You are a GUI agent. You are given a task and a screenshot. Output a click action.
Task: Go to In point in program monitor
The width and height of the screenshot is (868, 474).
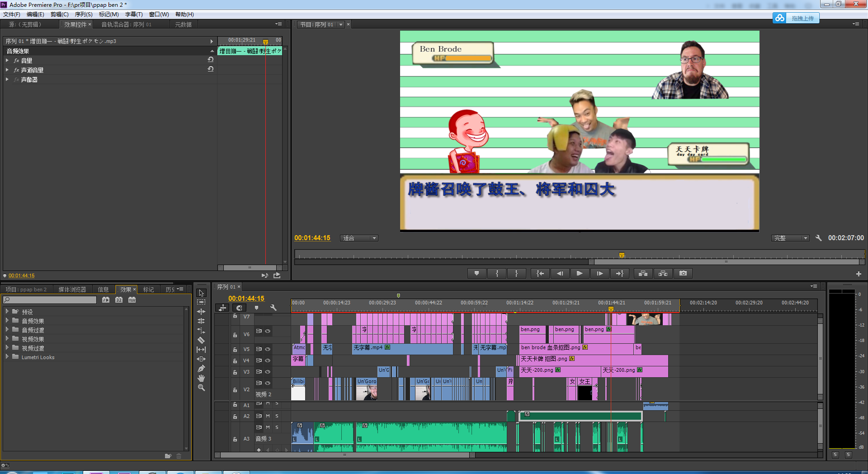click(540, 273)
